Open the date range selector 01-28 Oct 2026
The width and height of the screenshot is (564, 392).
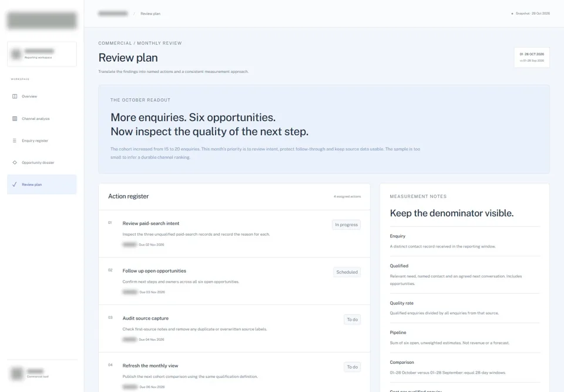coord(532,57)
